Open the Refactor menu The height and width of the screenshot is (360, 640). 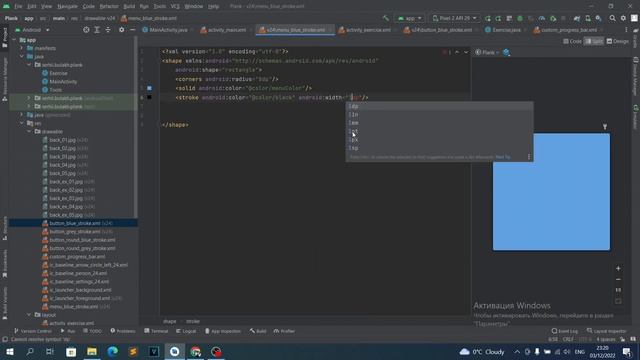[109, 7]
